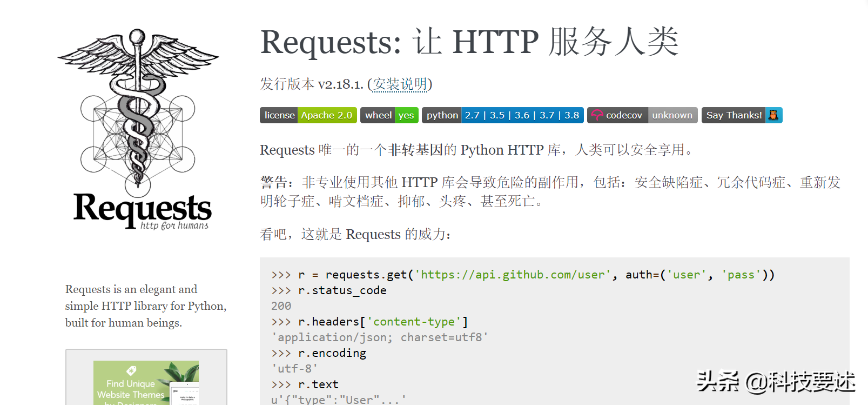Viewport: 868px width, 405px height.
Task: Click the codecov umbrella icon
Action: (597, 115)
